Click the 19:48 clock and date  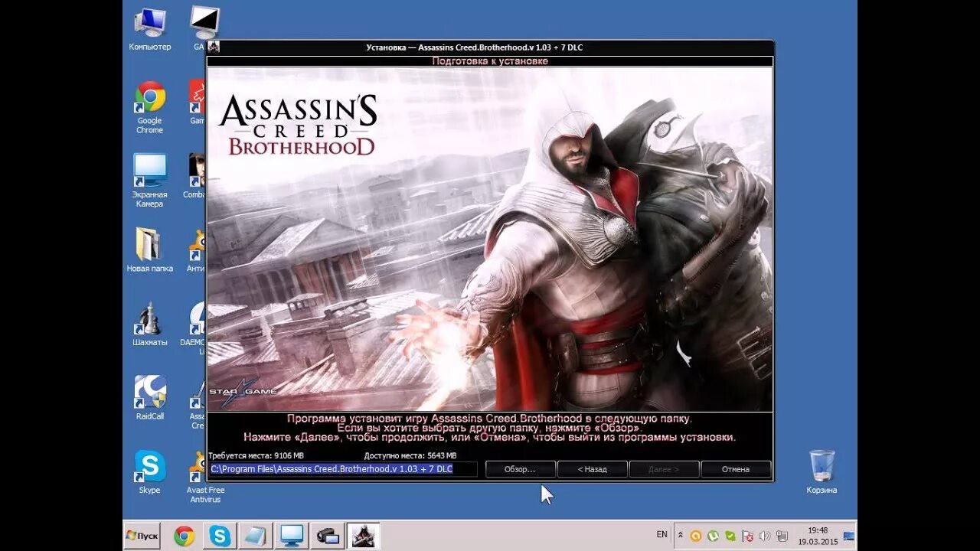818,536
